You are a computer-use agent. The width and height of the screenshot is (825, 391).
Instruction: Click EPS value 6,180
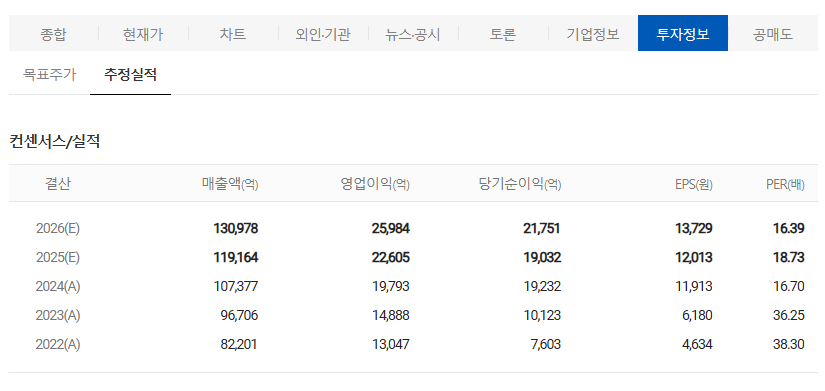tap(697, 315)
